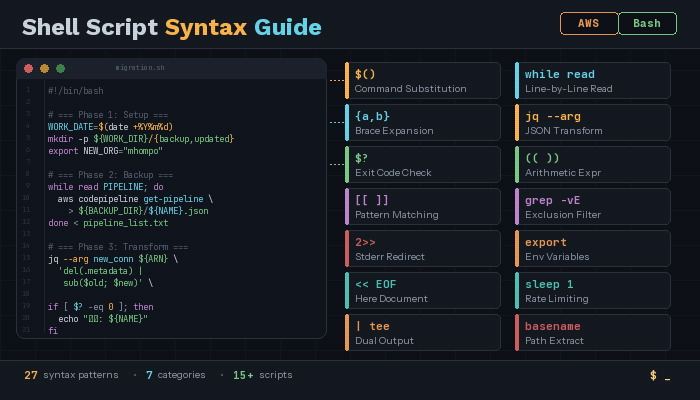Viewport: 700px width, 400px height.
Task: Click the AWS tag button
Action: (589, 24)
